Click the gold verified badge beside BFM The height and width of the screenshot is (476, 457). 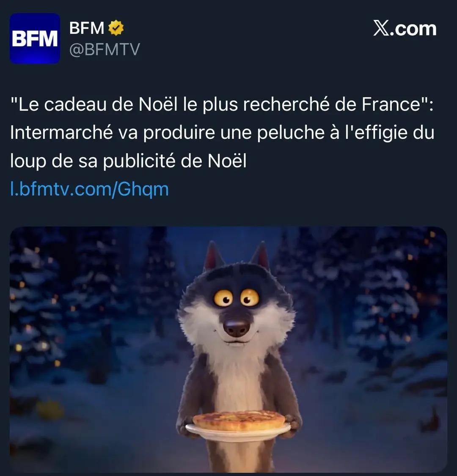tap(116, 28)
